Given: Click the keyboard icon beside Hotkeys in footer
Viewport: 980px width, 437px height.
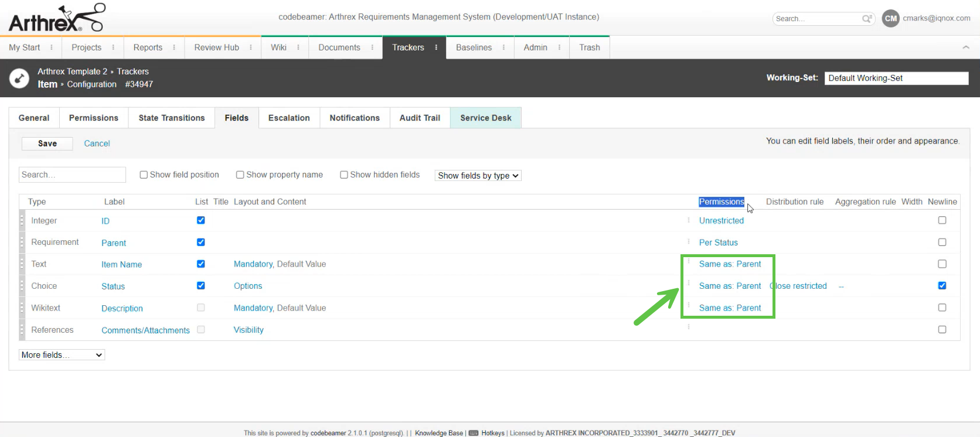Looking at the screenshot, I should 474,433.
